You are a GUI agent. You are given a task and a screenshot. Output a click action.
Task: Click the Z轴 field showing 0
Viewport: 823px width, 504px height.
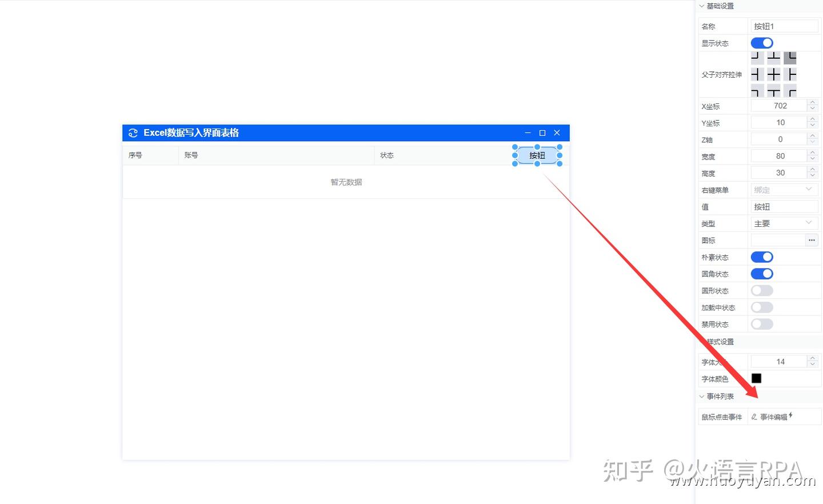(x=779, y=139)
